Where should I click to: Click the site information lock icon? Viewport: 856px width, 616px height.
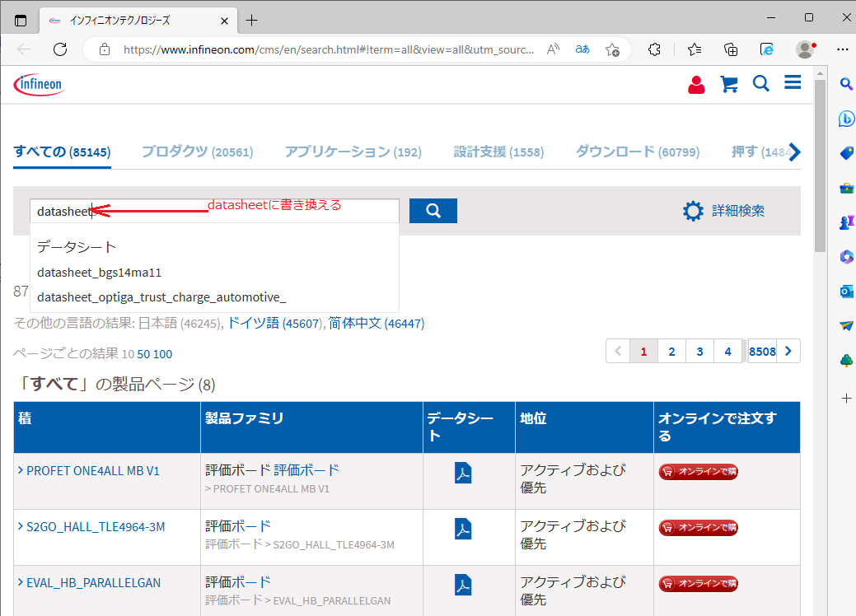point(105,49)
